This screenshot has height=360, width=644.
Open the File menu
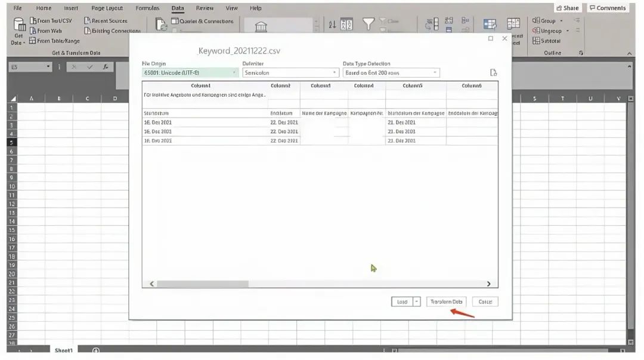pos(18,8)
